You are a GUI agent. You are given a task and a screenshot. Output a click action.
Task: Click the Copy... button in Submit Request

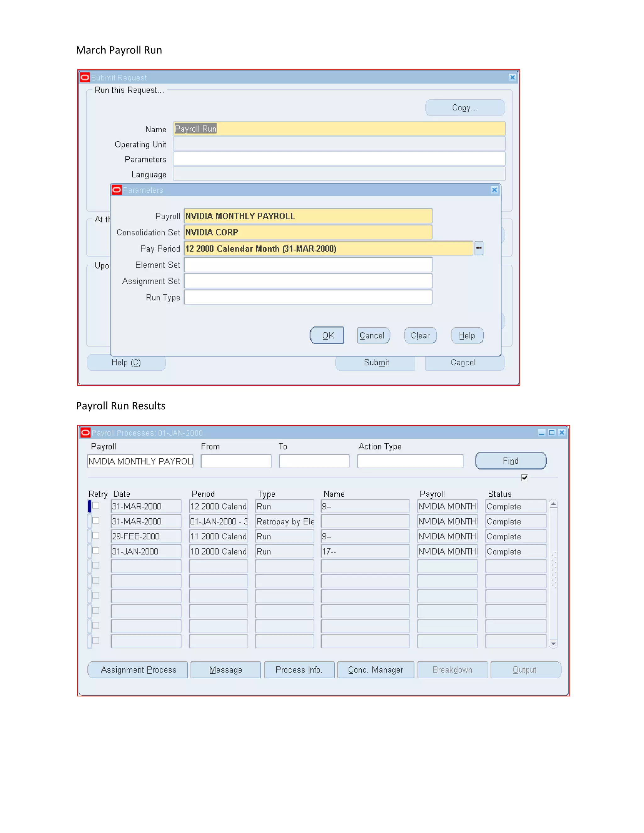[x=465, y=108]
